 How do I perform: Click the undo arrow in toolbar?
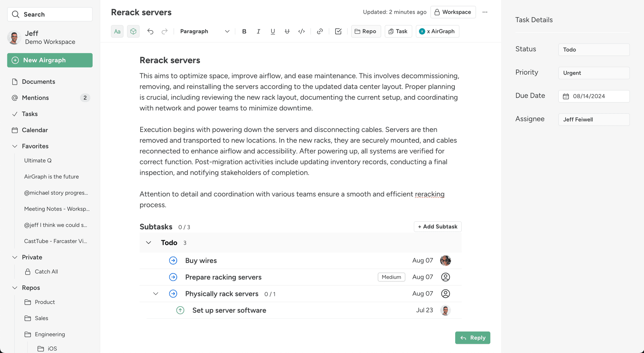pyautogui.click(x=150, y=31)
